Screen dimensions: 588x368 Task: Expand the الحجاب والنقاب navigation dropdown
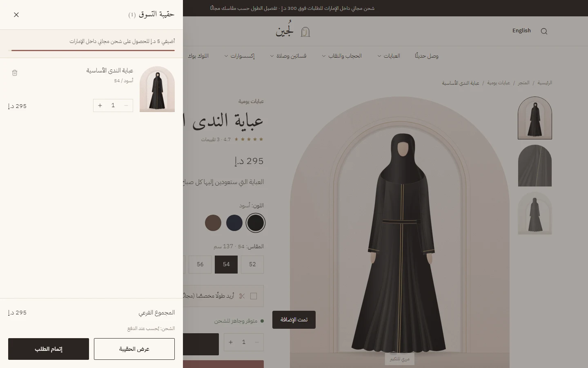coord(342,56)
